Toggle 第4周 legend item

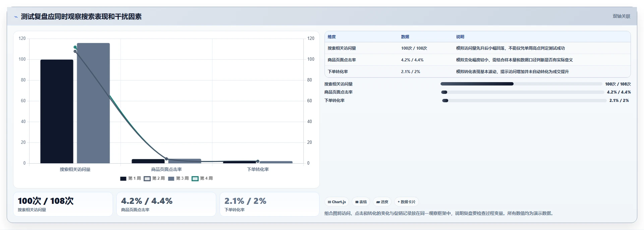(202, 178)
